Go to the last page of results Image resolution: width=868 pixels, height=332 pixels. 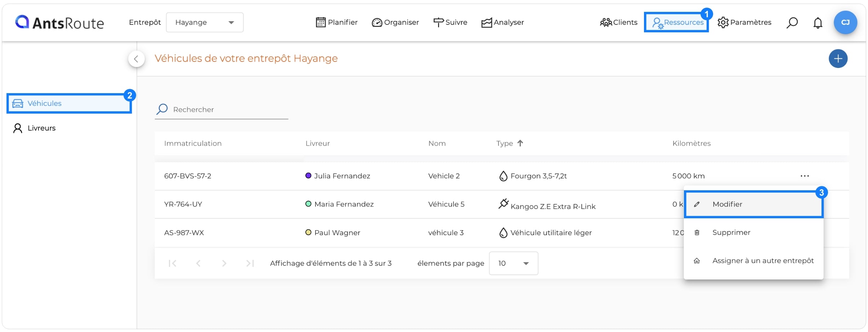point(250,263)
